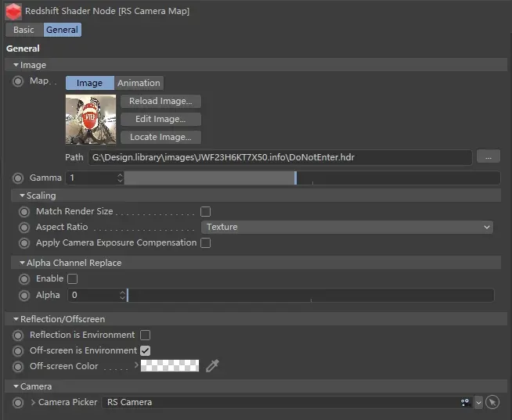Click the Alpha parameter keyframe dot

tap(24, 295)
